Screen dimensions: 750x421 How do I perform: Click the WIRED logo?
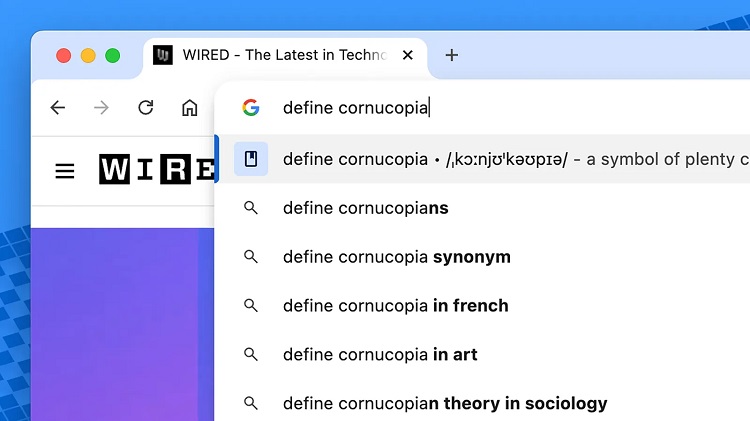tap(156, 169)
